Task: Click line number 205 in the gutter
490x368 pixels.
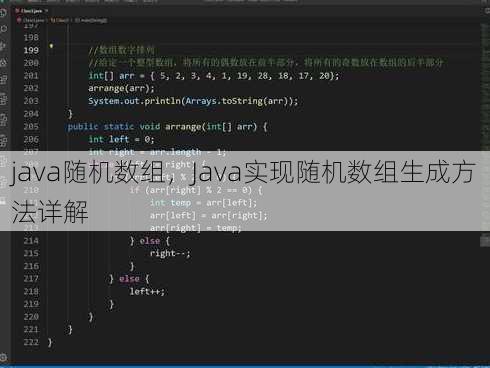Action: pos(31,127)
